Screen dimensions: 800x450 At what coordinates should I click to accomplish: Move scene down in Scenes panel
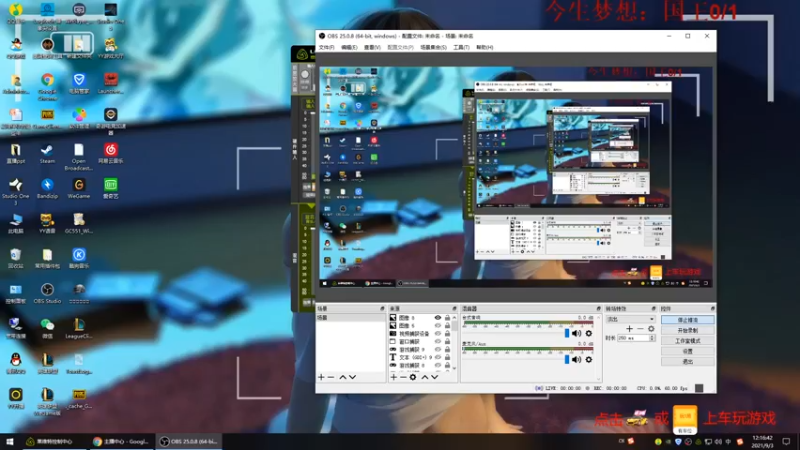353,377
